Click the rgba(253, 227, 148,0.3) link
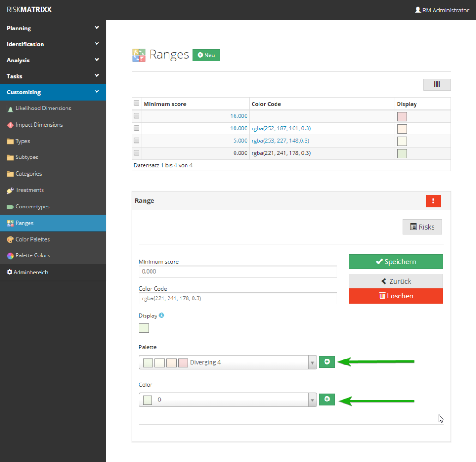Image resolution: width=476 pixels, height=462 pixels. click(281, 140)
